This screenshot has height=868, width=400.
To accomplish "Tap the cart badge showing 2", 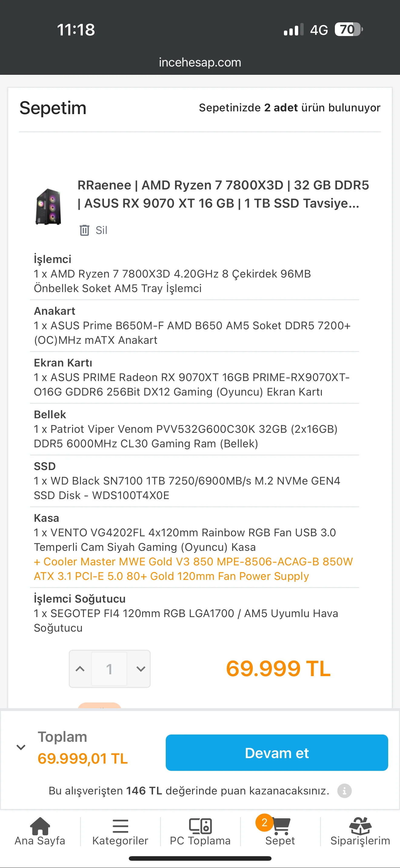I will coord(264,823).
